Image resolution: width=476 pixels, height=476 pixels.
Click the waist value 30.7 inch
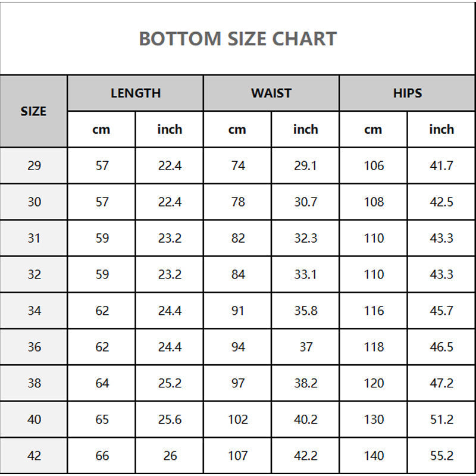click(x=305, y=202)
